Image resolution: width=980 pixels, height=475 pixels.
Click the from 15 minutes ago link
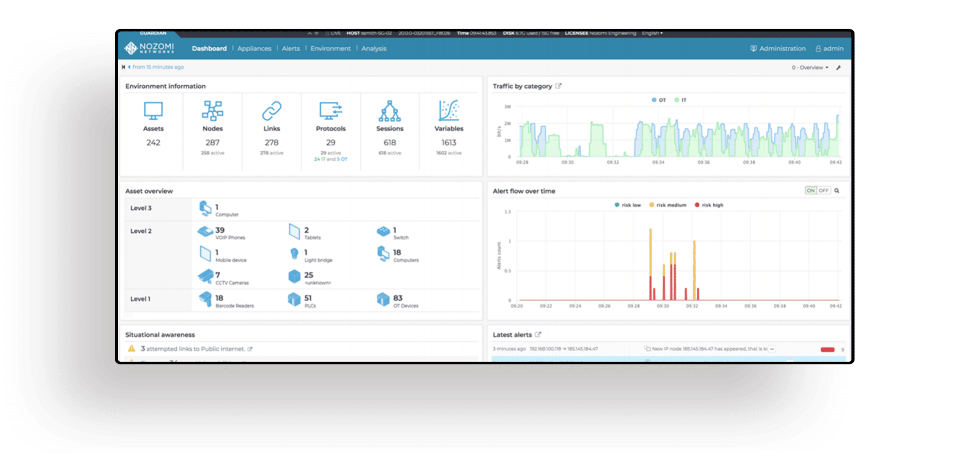pyautogui.click(x=158, y=67)
